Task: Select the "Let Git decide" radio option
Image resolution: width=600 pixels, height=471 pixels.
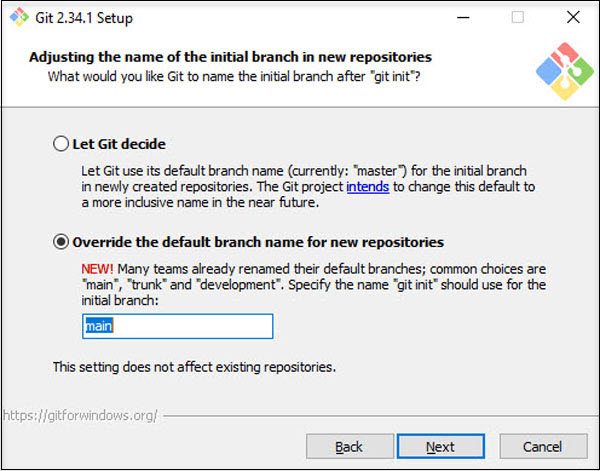Action: pyautogui.click(x=61, y=144)
